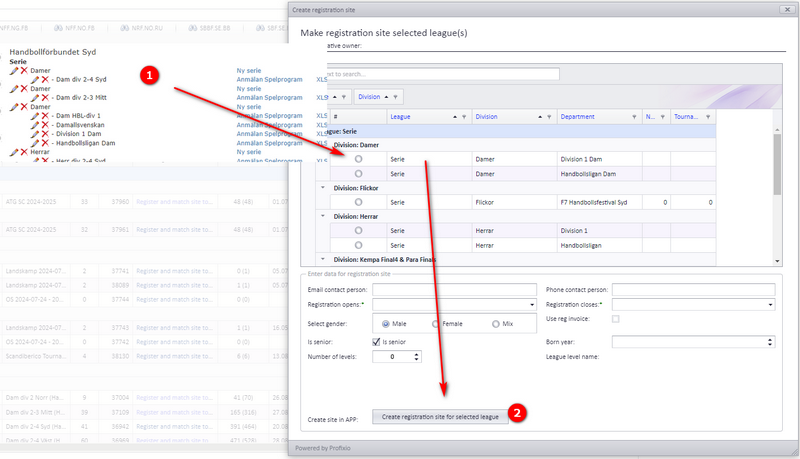Click the sort arrow in Division column header
The height and width of the screenshot is (459, 800).
click(540, 117)
